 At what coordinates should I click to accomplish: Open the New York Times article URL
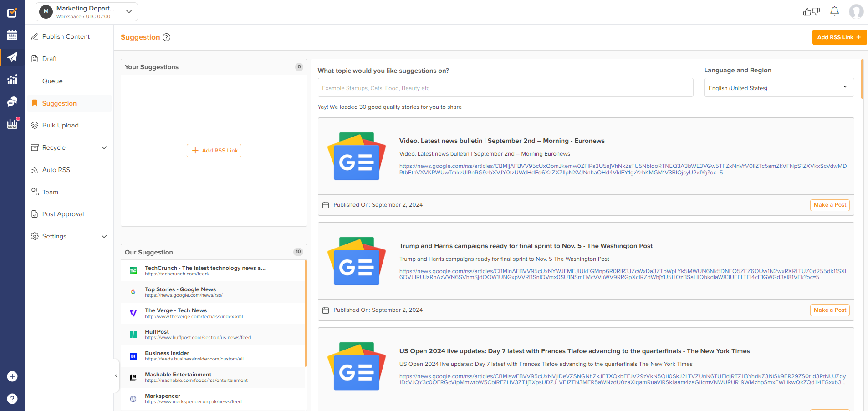623,379
